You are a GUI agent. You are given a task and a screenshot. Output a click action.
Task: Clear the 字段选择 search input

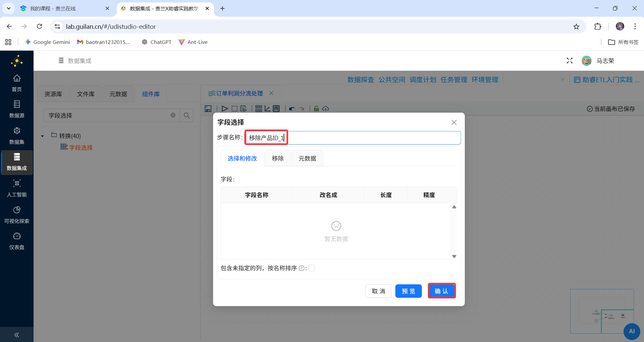[173, 115]
